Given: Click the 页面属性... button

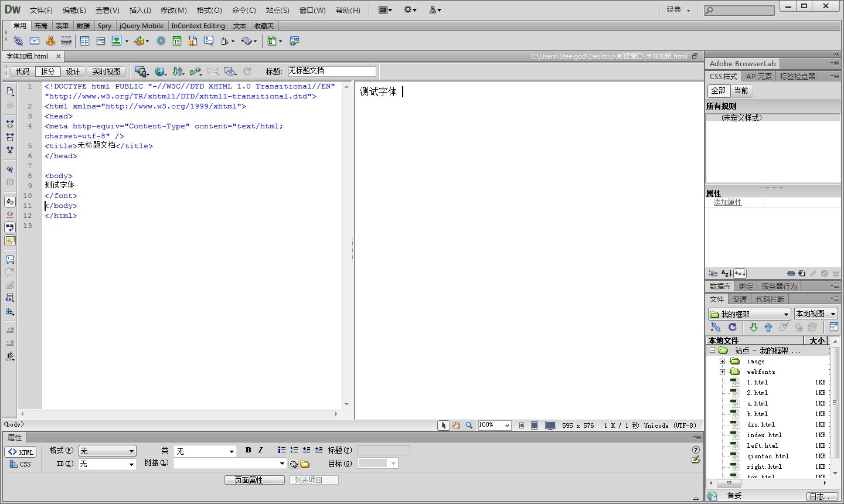Looking at the screenshot, I should click(254, 480).
